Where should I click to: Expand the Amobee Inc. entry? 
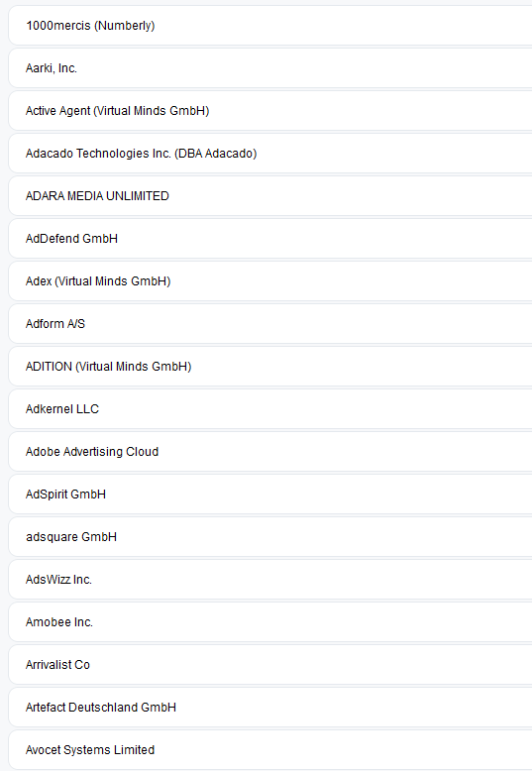pos(270,622)
